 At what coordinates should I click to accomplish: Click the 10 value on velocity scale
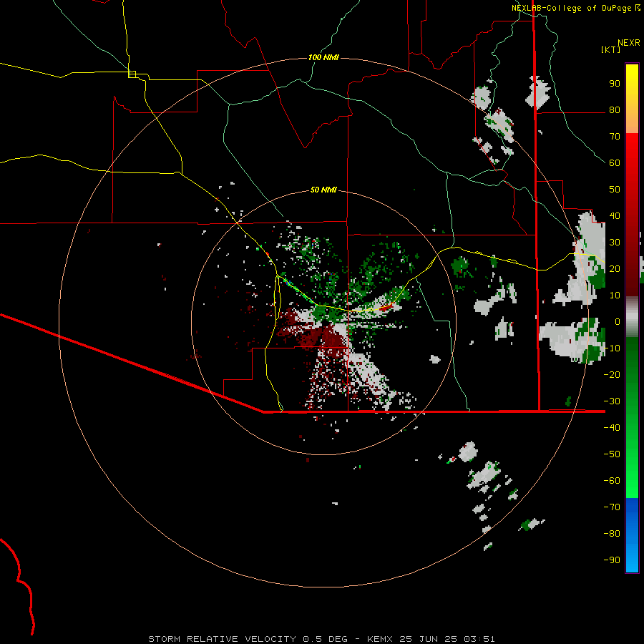click(x=615, y=296)
